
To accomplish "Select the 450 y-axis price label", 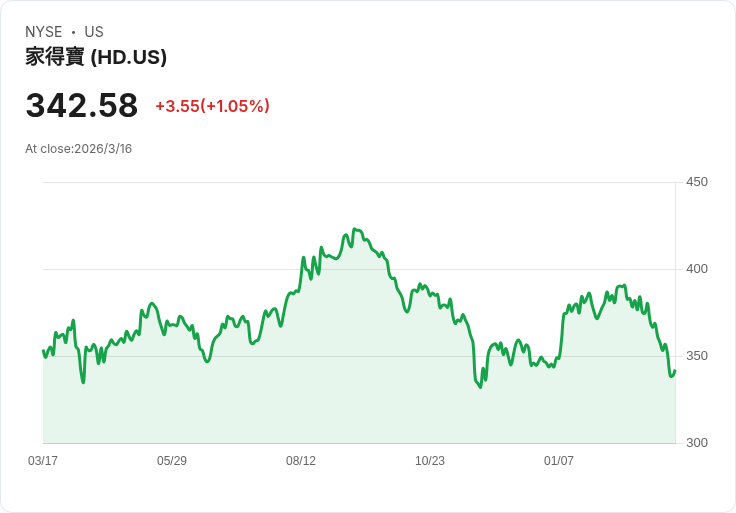I will tap(697, 182).
